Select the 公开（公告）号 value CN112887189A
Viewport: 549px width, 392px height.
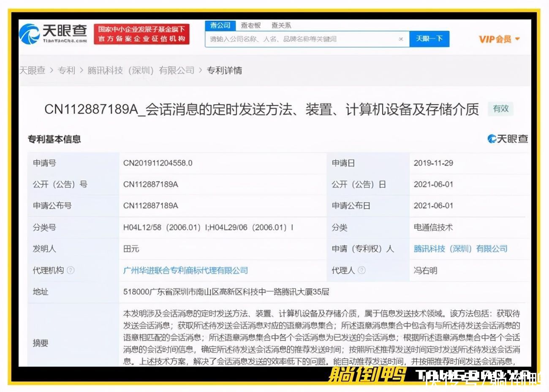pos(150,185)
